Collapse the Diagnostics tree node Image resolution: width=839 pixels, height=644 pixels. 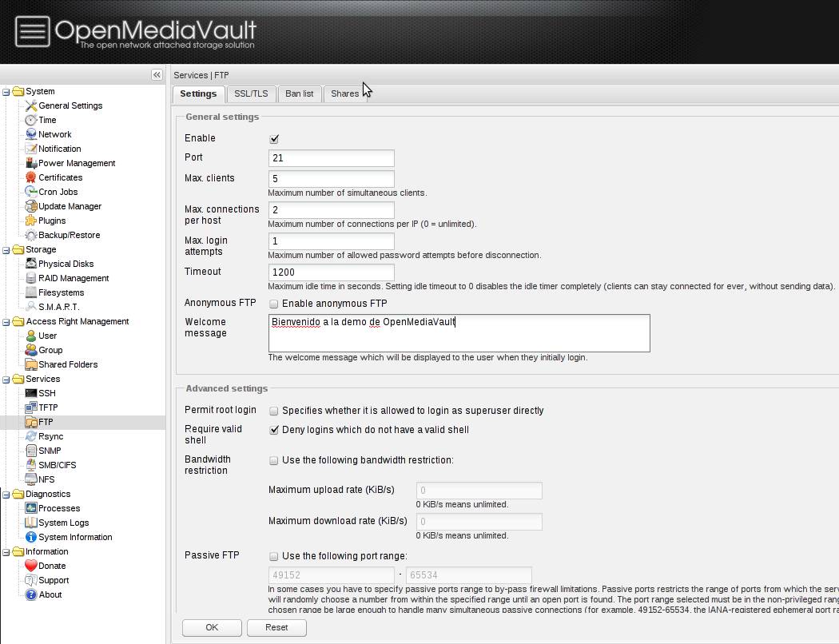click(x=6, y=495)
